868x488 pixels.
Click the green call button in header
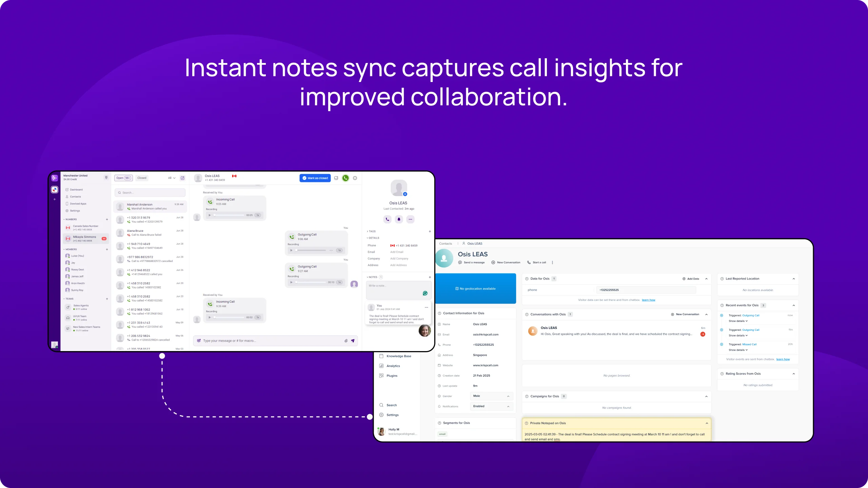coord(346,178)
